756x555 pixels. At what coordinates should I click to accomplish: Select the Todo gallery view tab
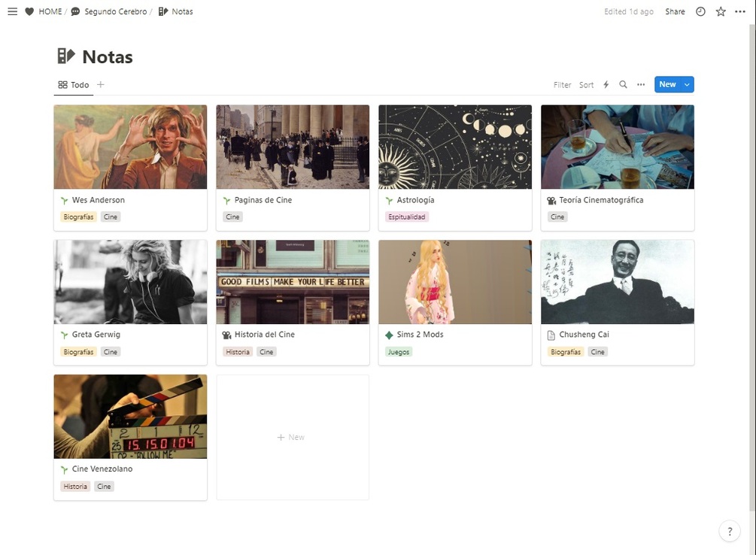point(74,85)
